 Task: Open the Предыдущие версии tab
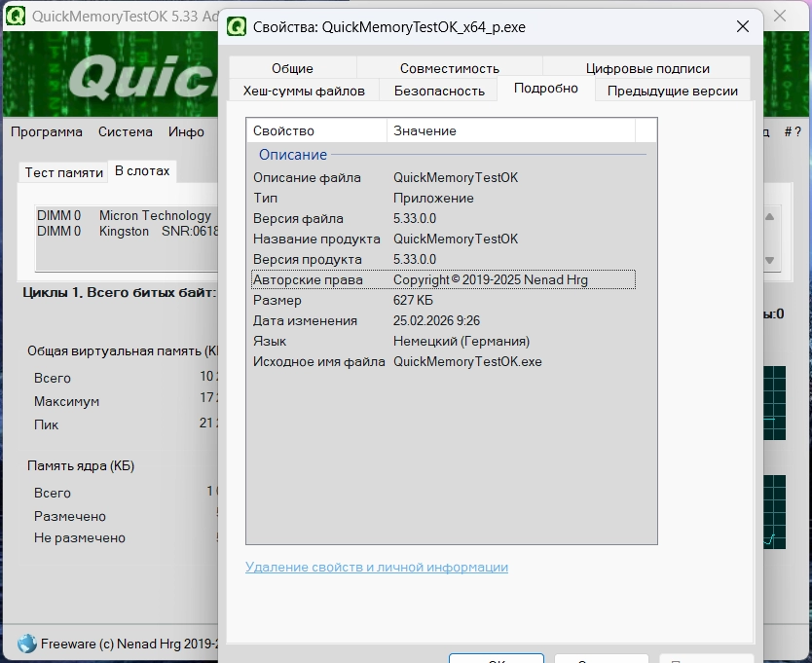point(672,91)
